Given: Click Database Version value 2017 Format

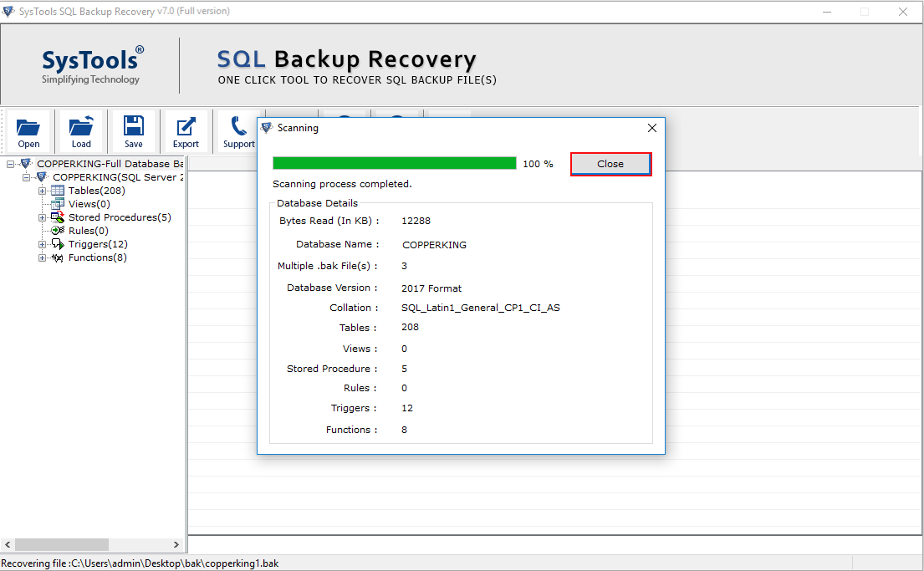Looking at the screenshot, I should coord(431,288).
